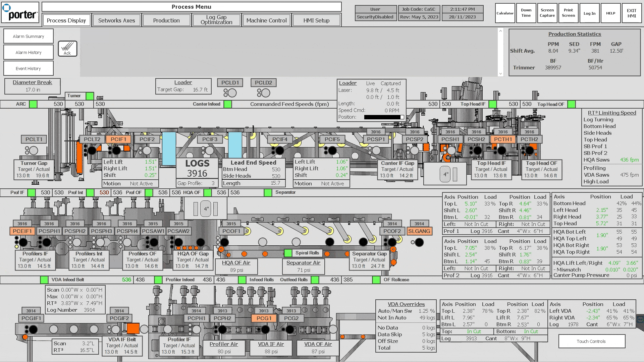The height and width of the screenshot is (362, 644).
Task: Select the highlighted PCIF1 photocell
Action: tap(118, 139)
